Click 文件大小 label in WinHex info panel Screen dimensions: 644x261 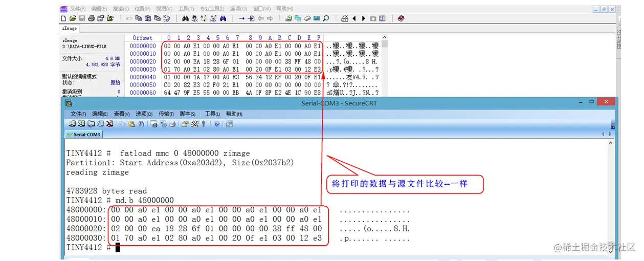pyautogui.click(x=73, y=59)
